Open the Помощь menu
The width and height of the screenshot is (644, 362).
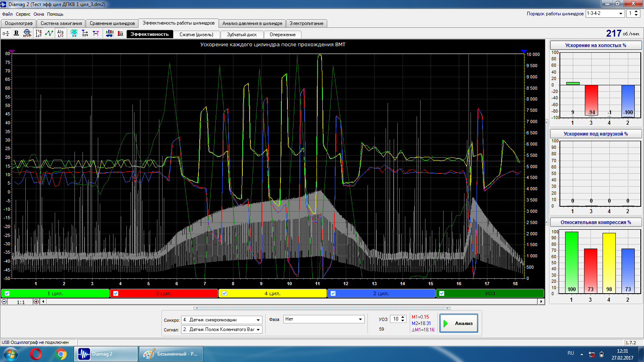(55, 14)
